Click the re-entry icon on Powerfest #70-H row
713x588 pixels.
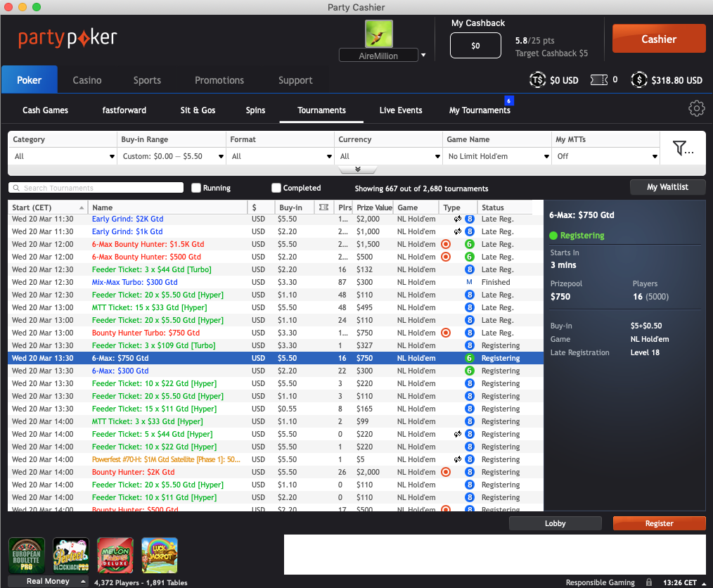(x=458, y=459)
